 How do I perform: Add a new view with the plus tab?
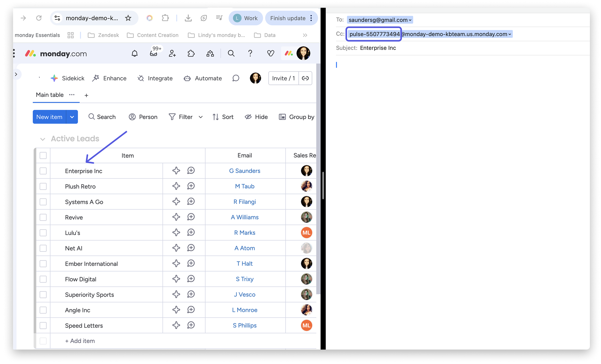pyautogui.click(x=86, y=95)
